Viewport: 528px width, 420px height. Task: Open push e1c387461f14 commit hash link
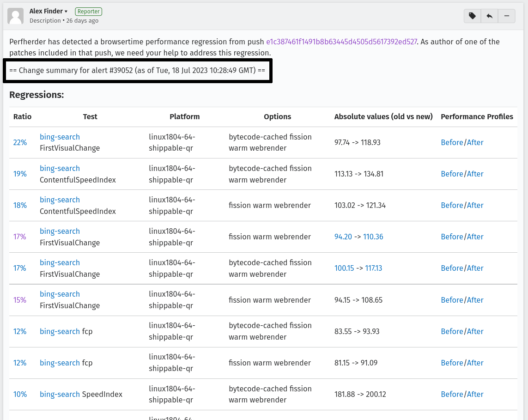coord(341,42)
